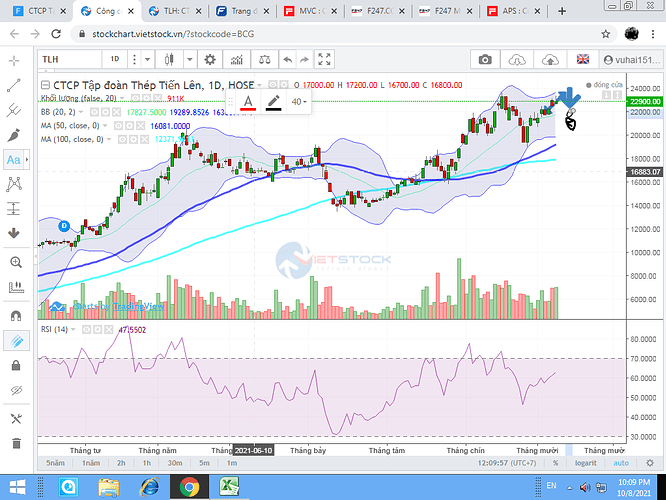Image resolution: width=666 pixels, height=500 pixels.
Task: Remove drawings with trash can icon
Action: [x=16, y=444]
